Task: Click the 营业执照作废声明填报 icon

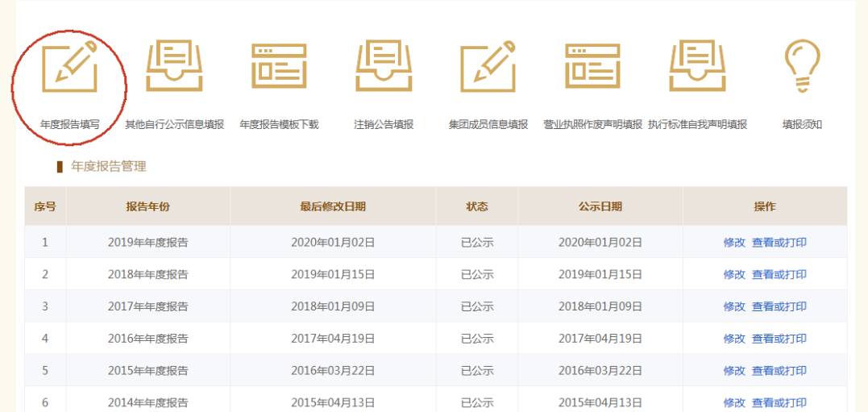Action: pyautogui.click(x=592, y=66)
